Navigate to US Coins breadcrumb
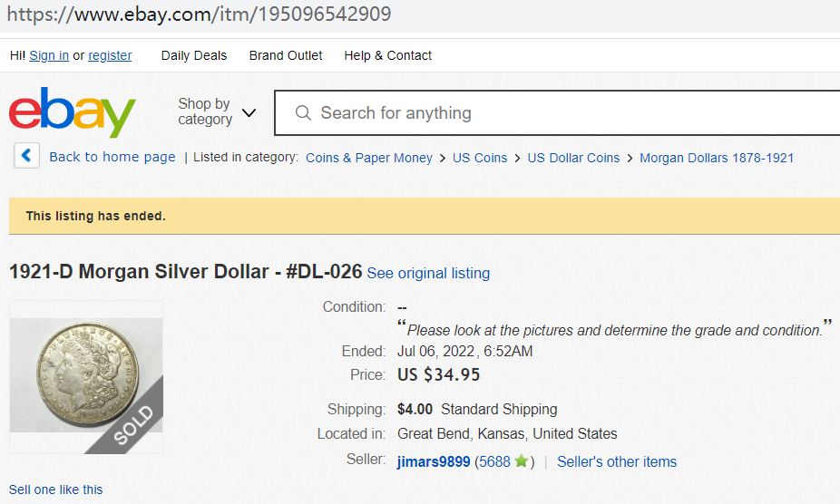The image size is (840, 504). point(480,158)
